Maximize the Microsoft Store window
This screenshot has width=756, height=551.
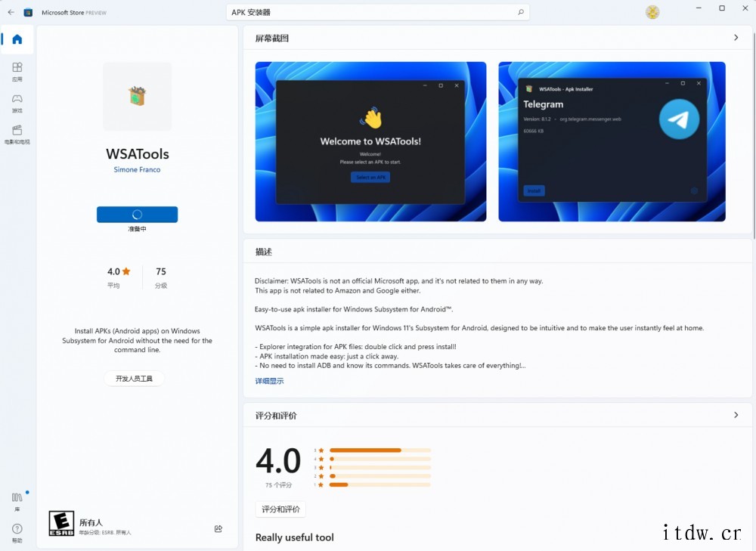tap(722, 8)
